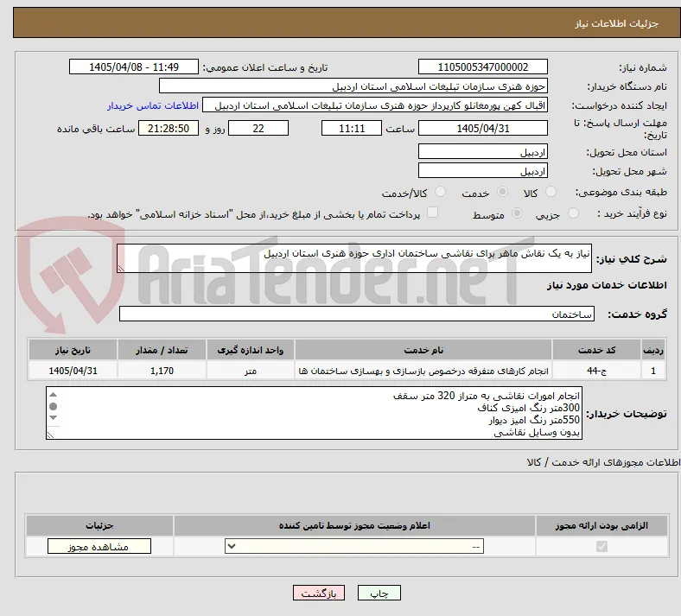Click the واحد اندازه گیری column header
681x616 pixels.
[250, 350]
